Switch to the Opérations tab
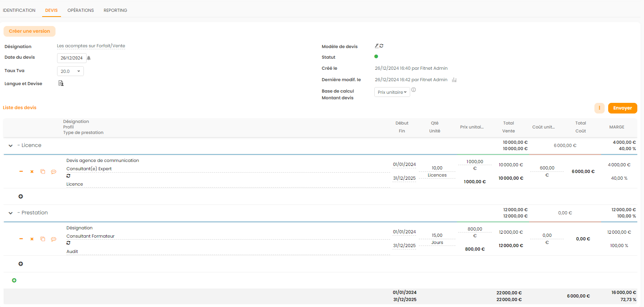The image size is (644, 307). point(81,10)
